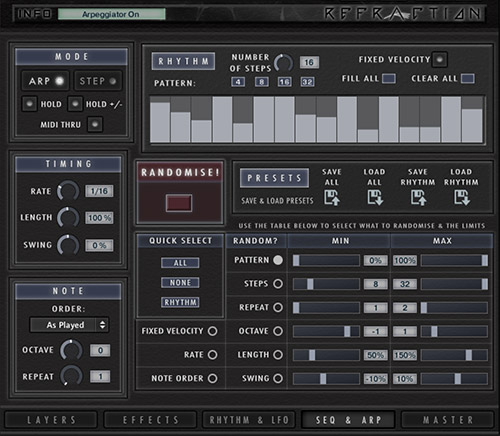Viewport: 500px width, 436px height.
Task: Toggle the Fixed Velocity switch in Rhythm
Action: pos(439,60)
